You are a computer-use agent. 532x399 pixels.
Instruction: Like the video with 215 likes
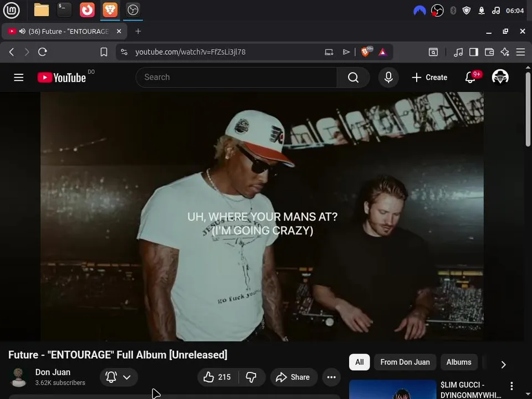coord(217,377)
